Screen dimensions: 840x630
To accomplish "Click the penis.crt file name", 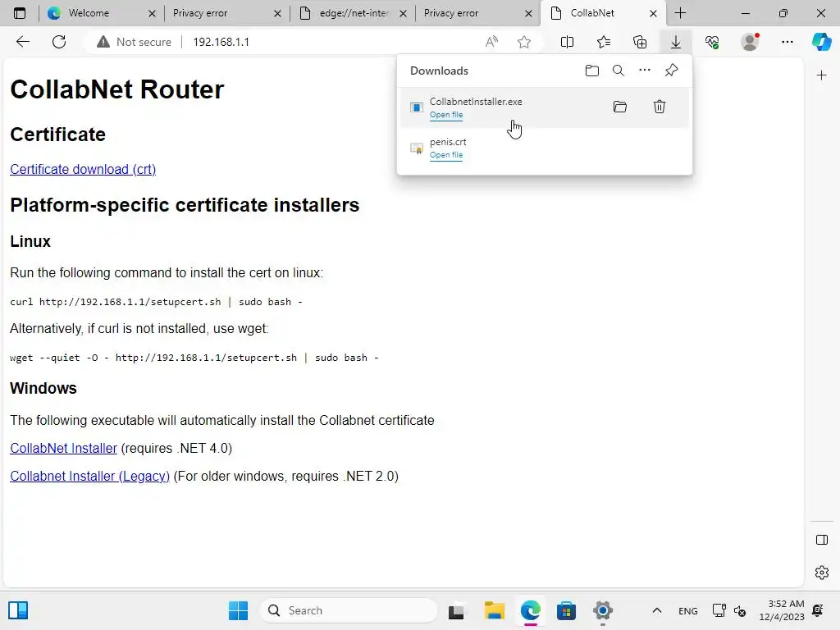I will [x=448, y=142].
